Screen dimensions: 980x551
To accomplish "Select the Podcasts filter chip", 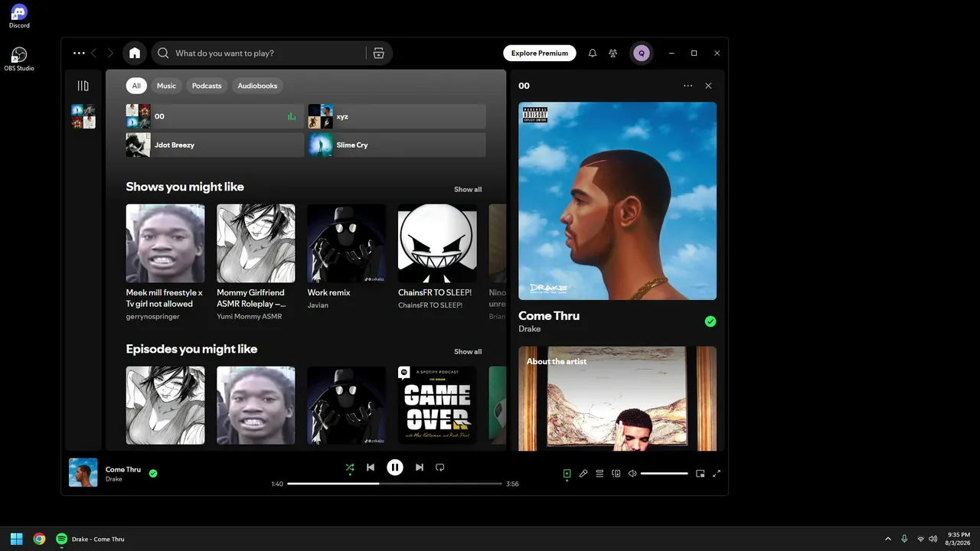I will coord(207,86).
